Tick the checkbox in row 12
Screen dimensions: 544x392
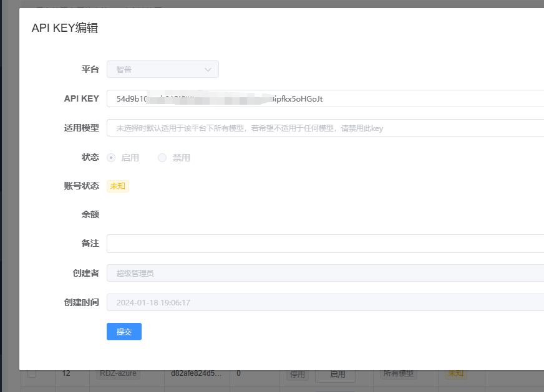pos(32,374)
